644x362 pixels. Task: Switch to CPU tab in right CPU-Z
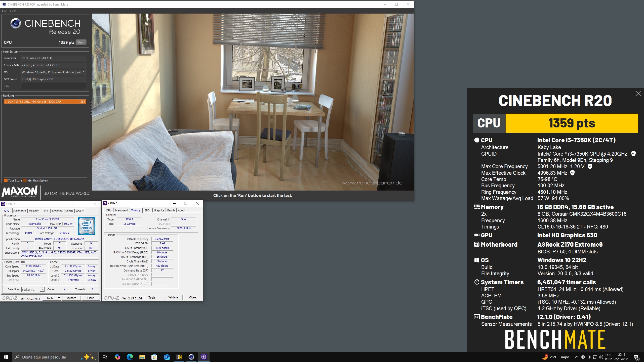pos(108,210)
